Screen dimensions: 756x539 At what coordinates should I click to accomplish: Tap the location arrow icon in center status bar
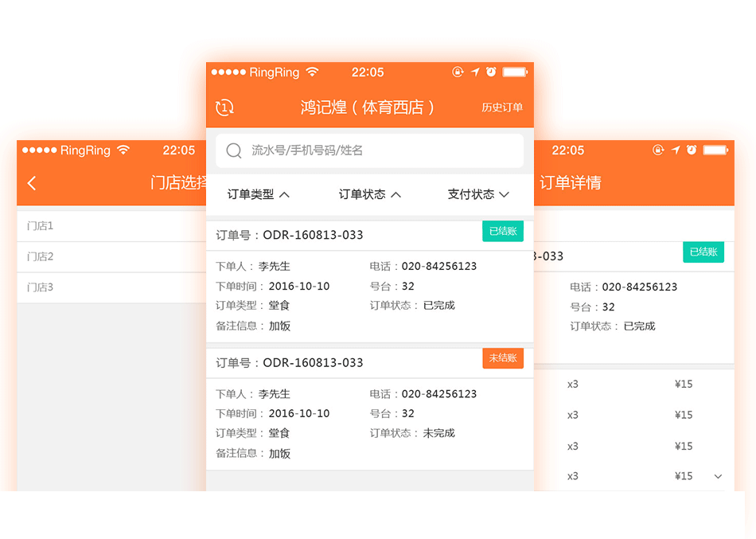coord(475,72)
